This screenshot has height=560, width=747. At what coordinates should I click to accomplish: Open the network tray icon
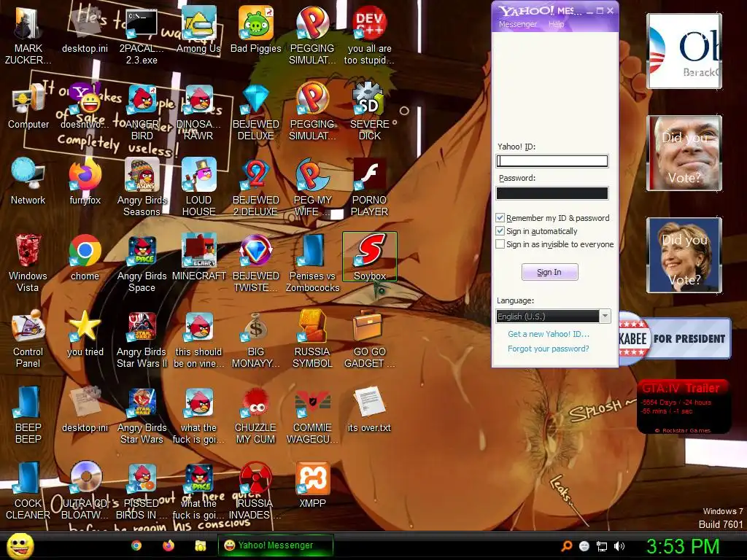click(x=602, y=546)
